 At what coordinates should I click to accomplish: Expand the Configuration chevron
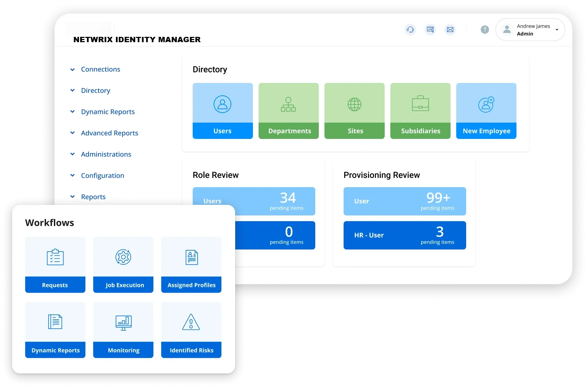pyautogui.click(x=73, y=175)
